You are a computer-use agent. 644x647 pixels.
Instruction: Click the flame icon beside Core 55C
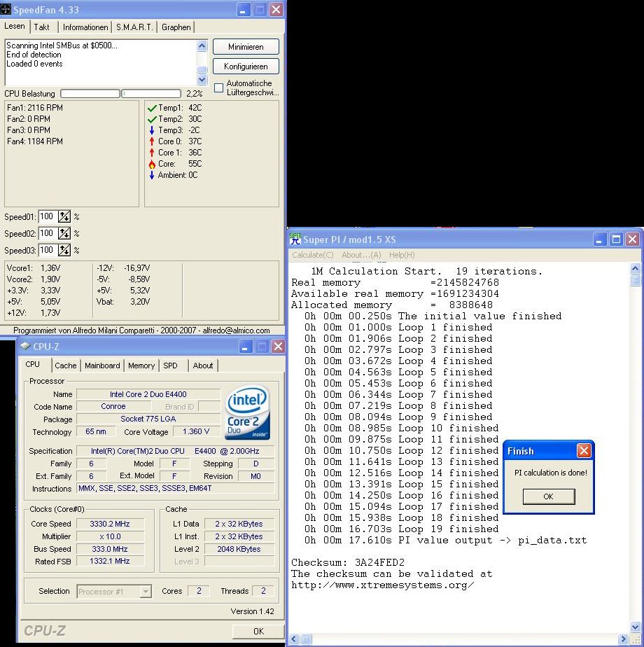(152, 165)
